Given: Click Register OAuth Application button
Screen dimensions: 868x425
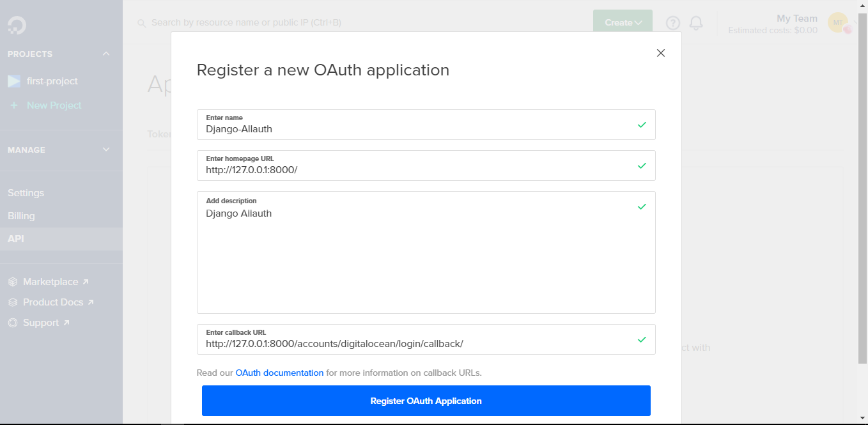Looking at the screenshot, I should click(x=426, y=401).
